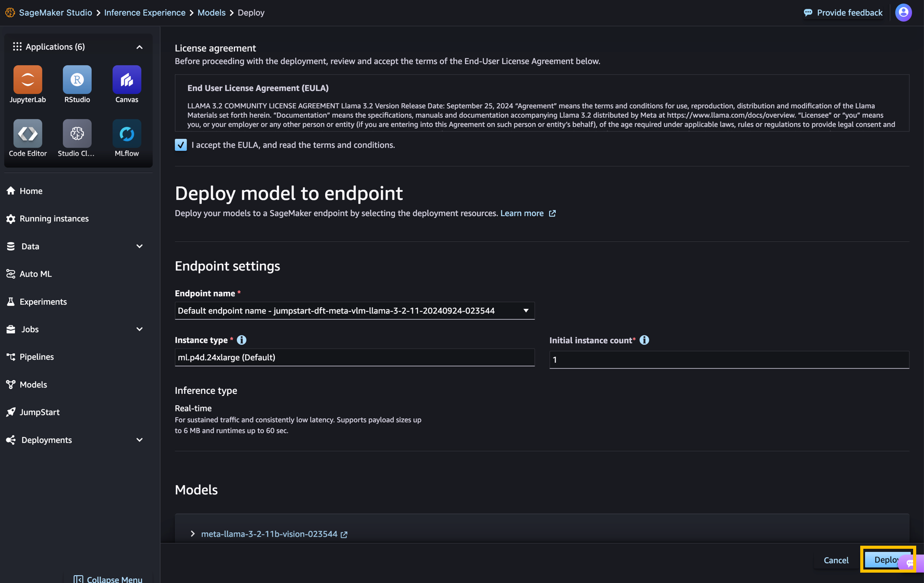Image resolution: width=924 pixels, height=583 pixels.
Task: Click the SageMaker Studio logo icon
Action: pos(10,12)
